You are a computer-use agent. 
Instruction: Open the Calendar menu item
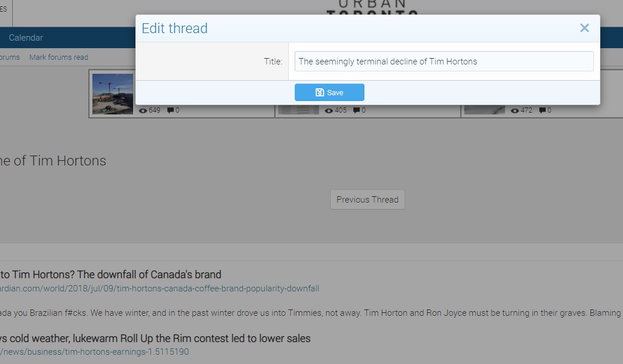26,38
